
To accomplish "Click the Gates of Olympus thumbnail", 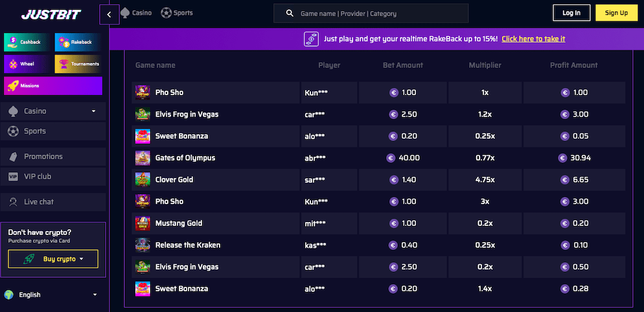I will 143,158.
